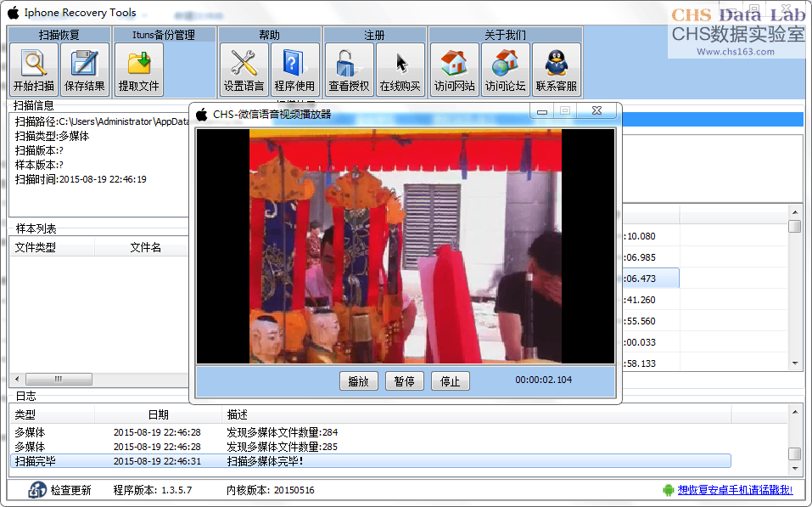The image size is (812, 507).
Task: Click the 检查更新 text label
Action: click(x=70, y=490)
